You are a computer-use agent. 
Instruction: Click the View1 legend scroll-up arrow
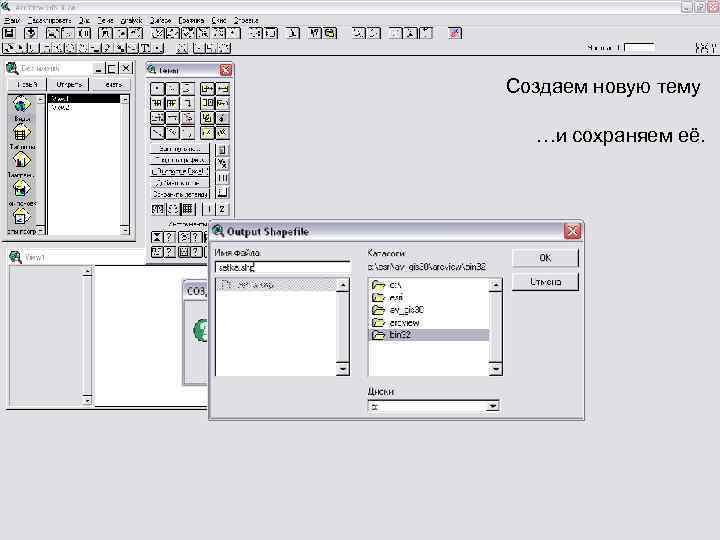point(87,272)
